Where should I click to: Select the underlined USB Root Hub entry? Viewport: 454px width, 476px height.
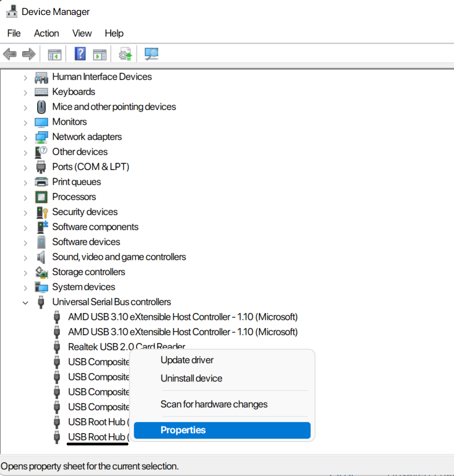[98, 437]
